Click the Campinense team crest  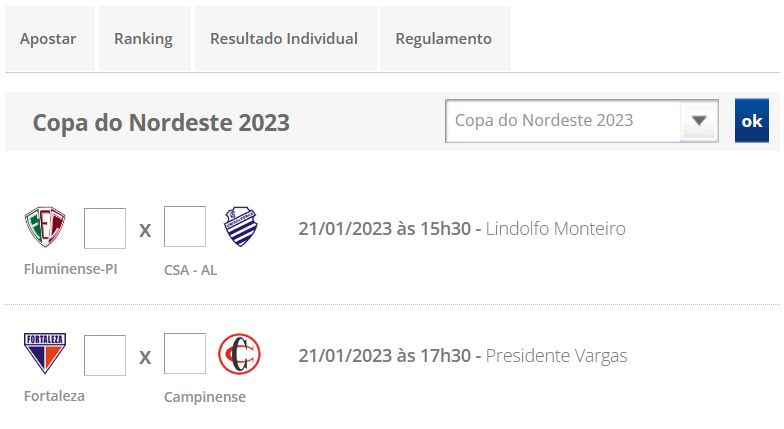click(x=240, y=353)
